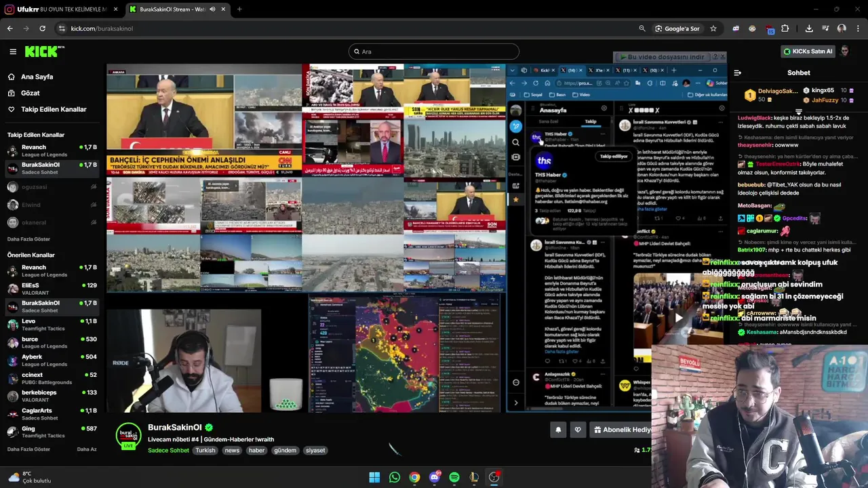Select the siyaset tag
Viewport: 868px width, 488px height.
315,450
